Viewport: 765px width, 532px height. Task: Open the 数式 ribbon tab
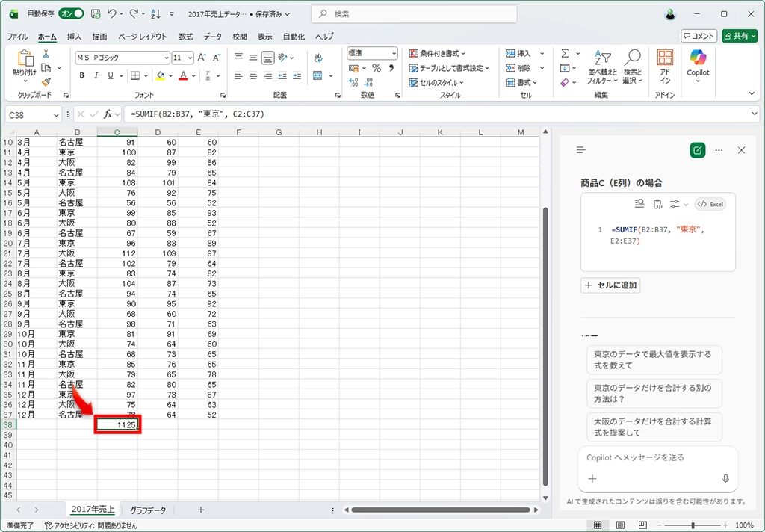(185, 37)
